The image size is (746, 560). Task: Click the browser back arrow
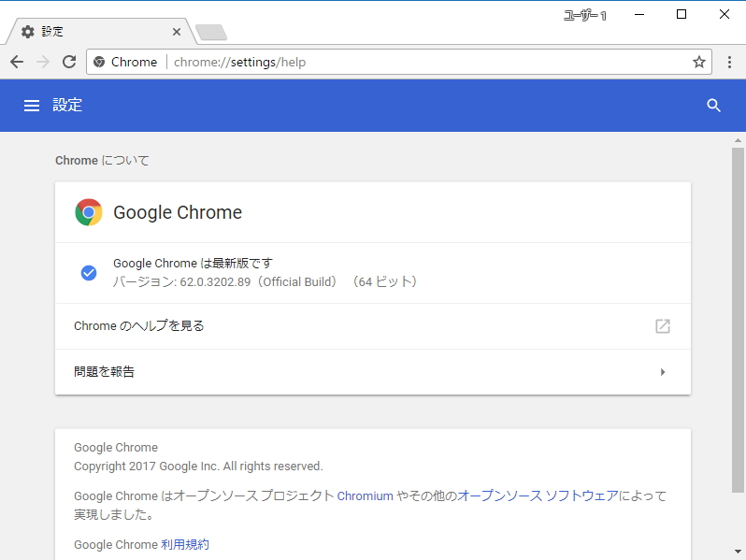(17, 62)
